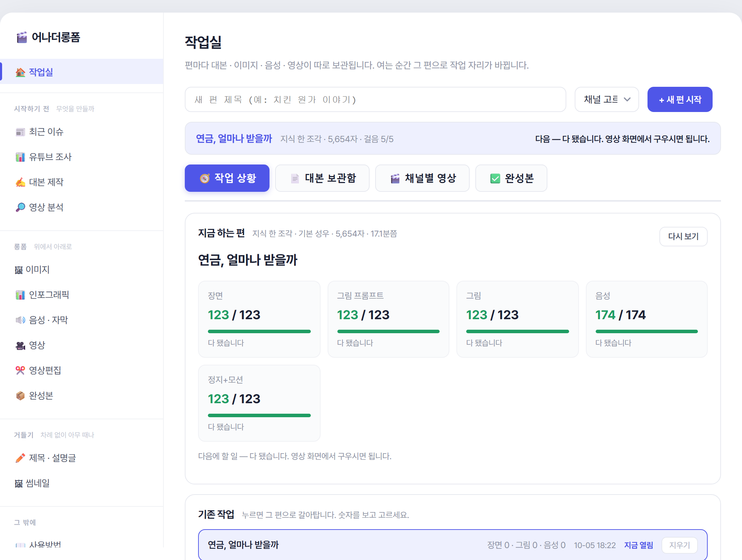Image resolution: width=742 pixels, height=560 pixels.
Task: Open the 채널 고르 channel dropdown
Action: [607, 99]
